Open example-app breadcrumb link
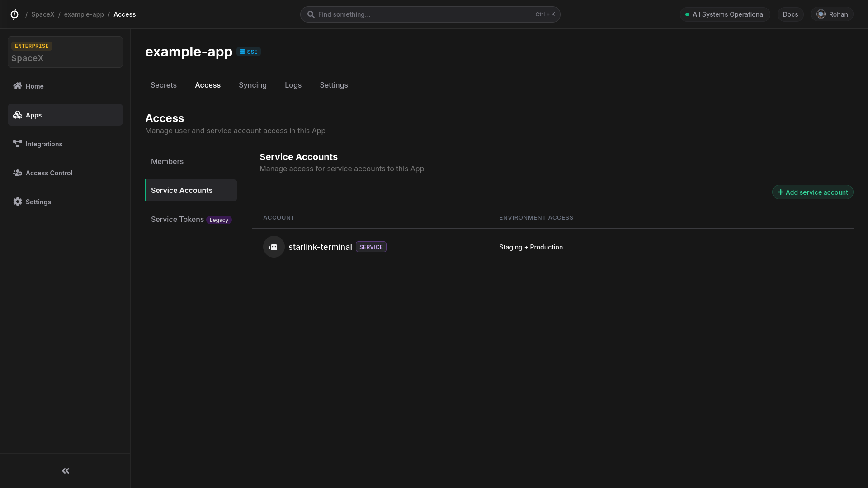Viewport: 868px width, 488px height. tap(84, 14)
